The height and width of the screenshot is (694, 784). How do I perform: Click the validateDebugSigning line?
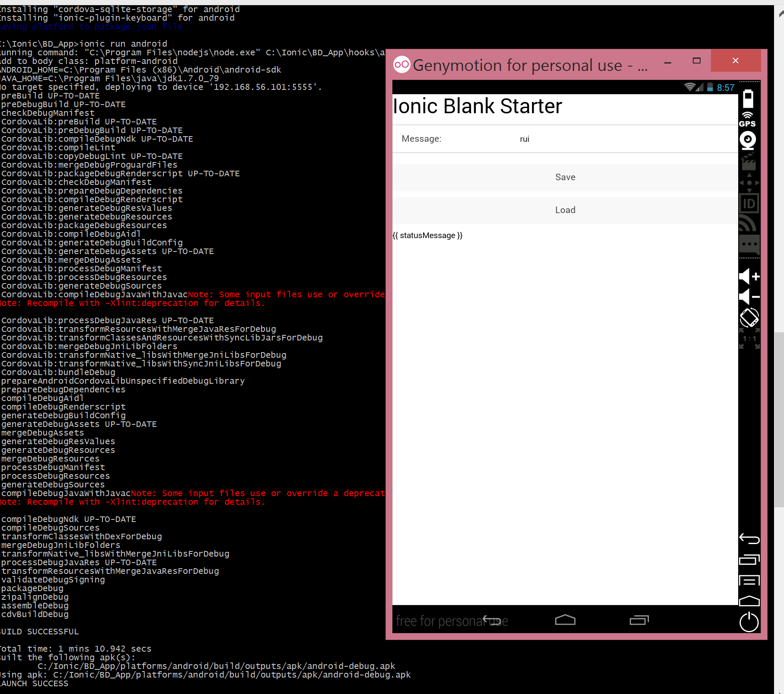tap(53, 579)
